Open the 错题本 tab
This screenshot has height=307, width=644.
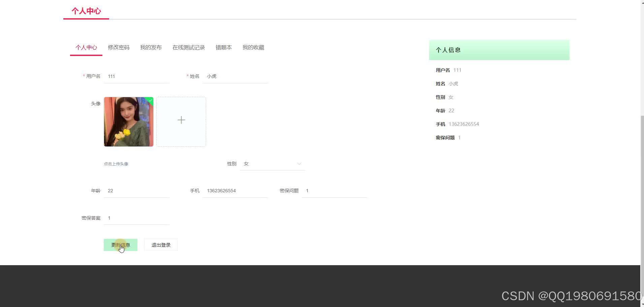tap(223, 47)
